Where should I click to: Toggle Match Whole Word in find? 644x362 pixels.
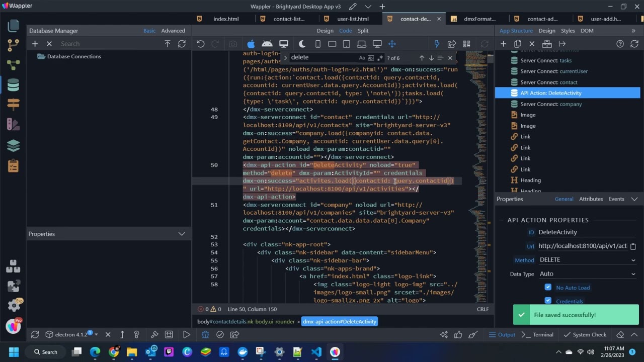[371, 58]
